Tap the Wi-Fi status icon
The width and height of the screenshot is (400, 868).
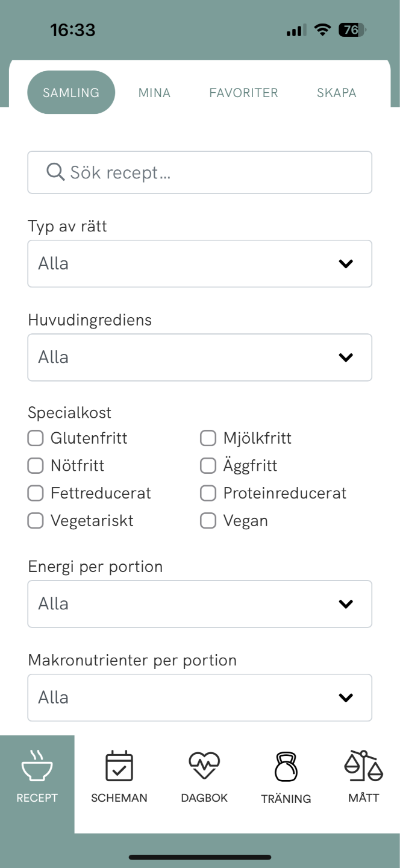323,30
